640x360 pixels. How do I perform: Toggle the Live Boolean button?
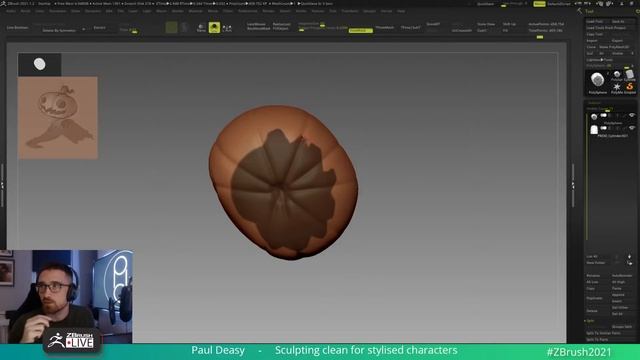pos(18,28)
